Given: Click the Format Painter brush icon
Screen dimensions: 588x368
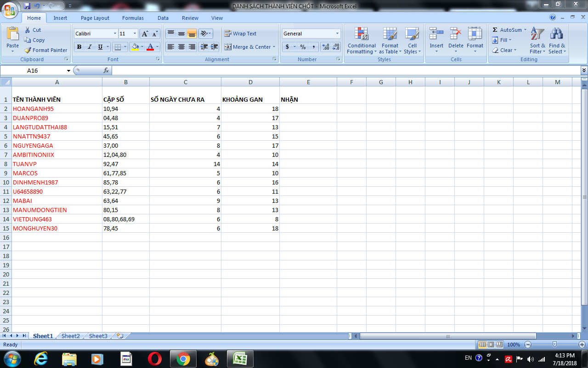Looking at the screenshot, I should (x=28, y=50).
